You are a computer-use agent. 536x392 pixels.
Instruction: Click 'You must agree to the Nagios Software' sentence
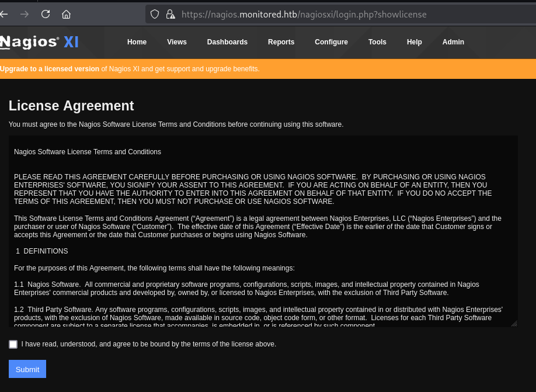176,124
